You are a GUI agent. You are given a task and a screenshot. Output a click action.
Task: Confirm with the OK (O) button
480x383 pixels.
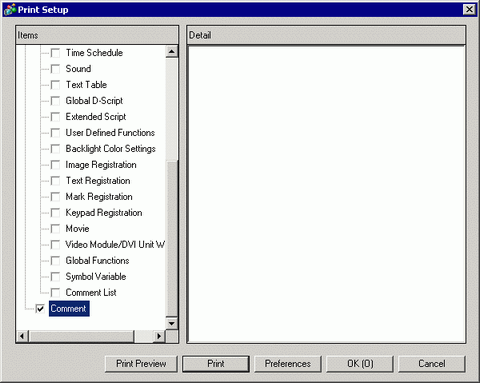[360, 364]
